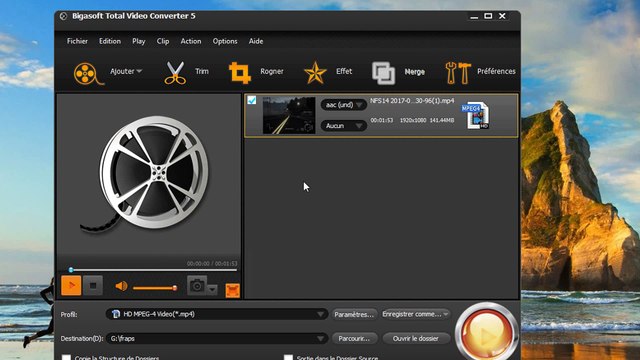640x360 pixels.
Task: Start conversion with big round button
Action: click(487, 333)
